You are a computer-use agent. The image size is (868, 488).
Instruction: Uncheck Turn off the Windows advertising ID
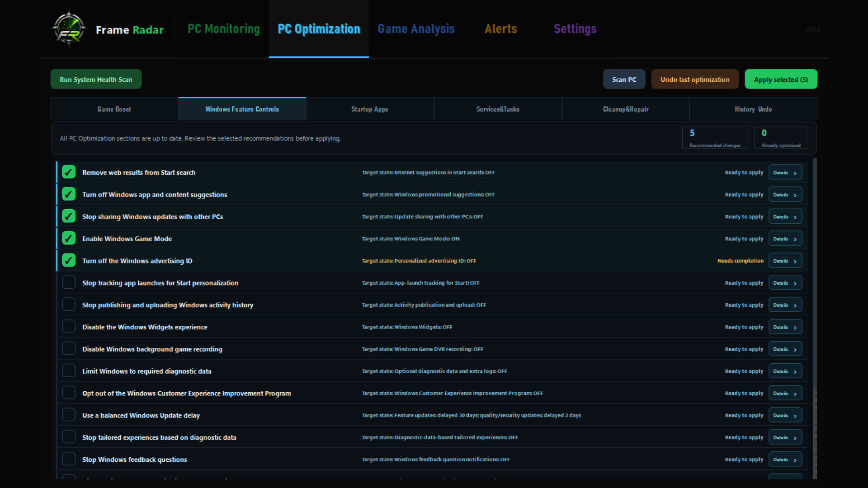coord(69,260)
